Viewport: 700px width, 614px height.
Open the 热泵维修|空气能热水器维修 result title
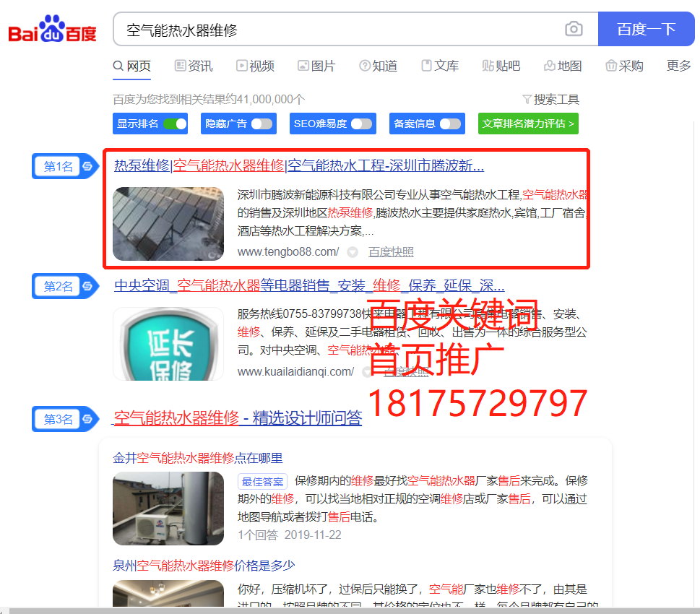[299, 165]
